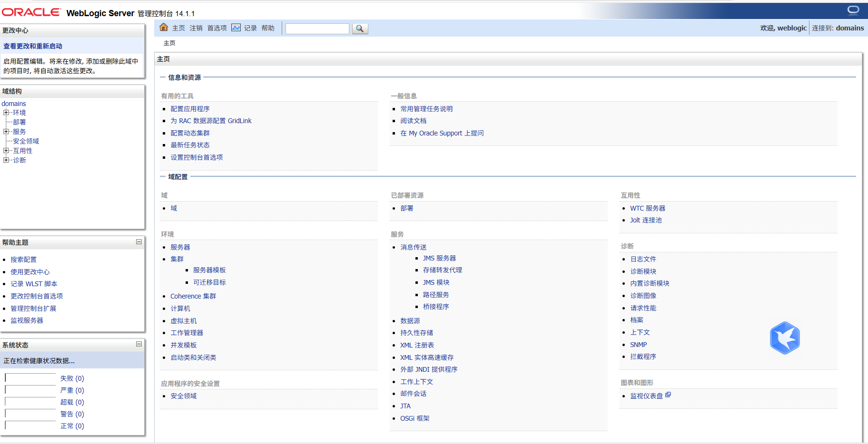This screenshot has height=444, width=868.
Task: Open 记录 WLST 脚本 help topic
Action: [34, 284]
